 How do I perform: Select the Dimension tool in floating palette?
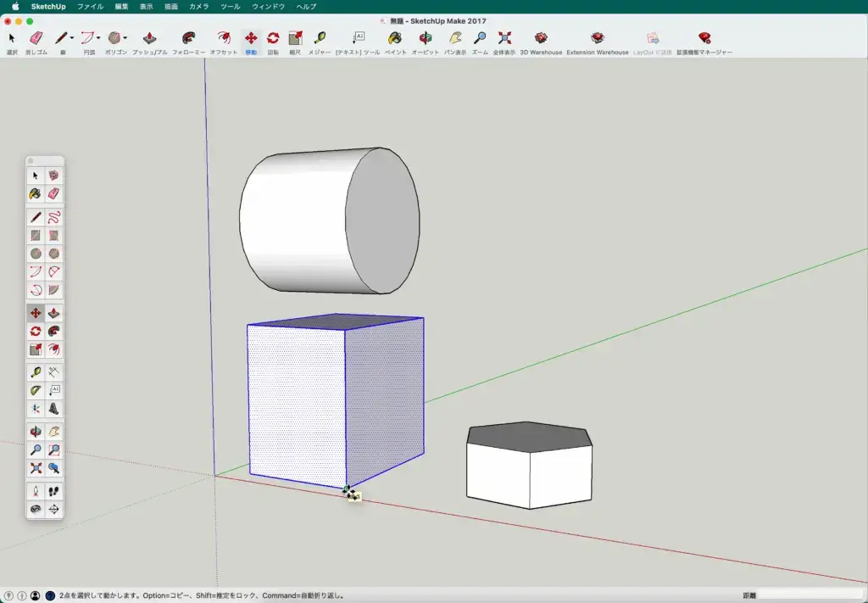tap(53, 372)
